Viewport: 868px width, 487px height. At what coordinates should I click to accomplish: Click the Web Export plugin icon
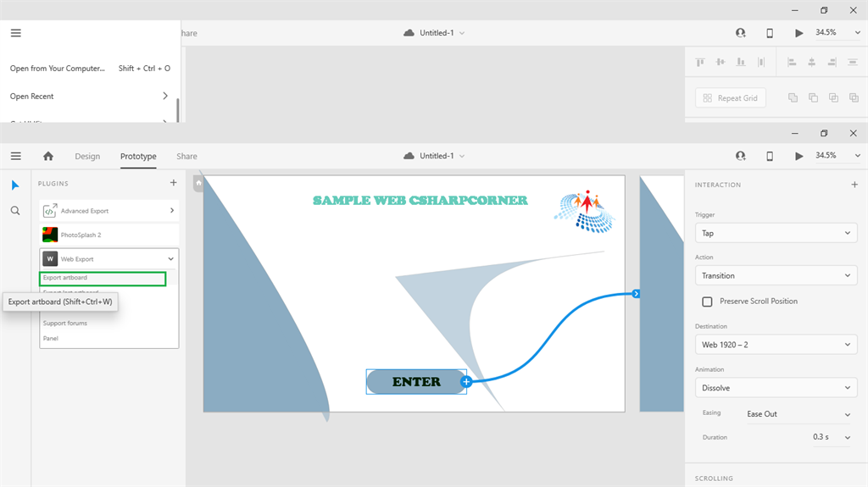(x=50, y=258)
